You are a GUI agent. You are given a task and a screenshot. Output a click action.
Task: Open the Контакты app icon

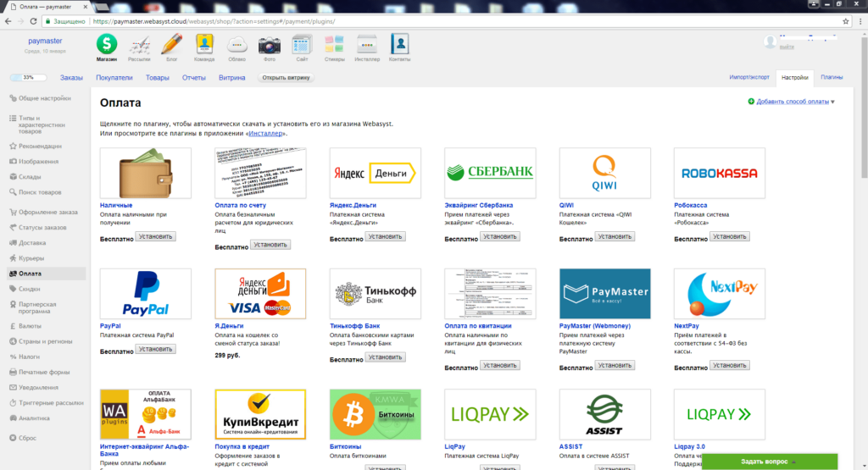pos(400,44)
